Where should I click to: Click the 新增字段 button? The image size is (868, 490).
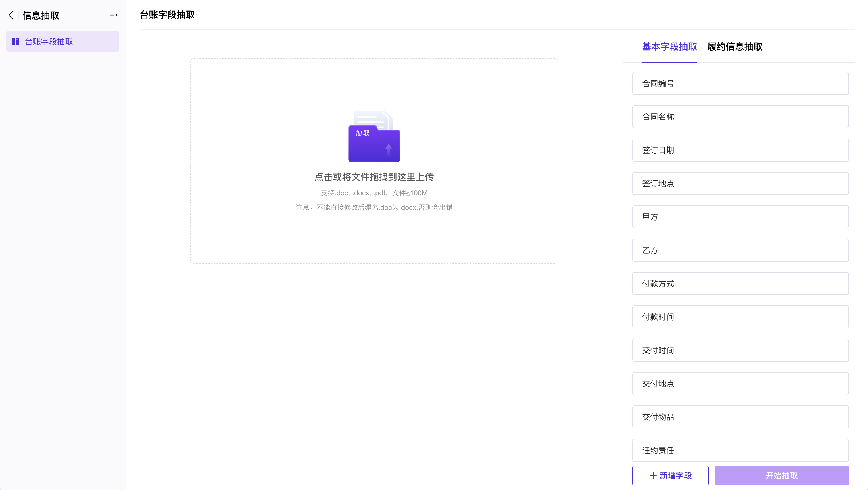pos(670,476)
